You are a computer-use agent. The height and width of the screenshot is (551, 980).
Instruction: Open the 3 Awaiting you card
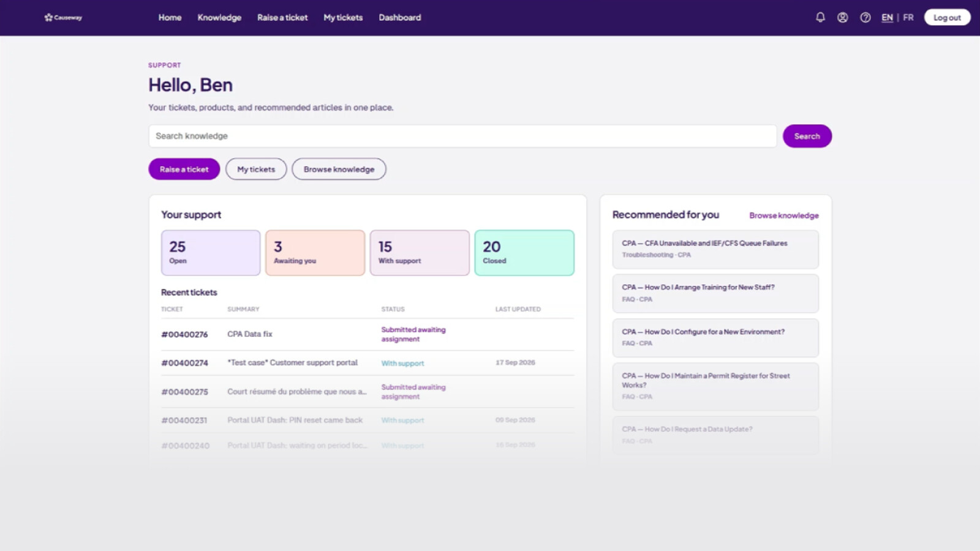pos(315,253)
